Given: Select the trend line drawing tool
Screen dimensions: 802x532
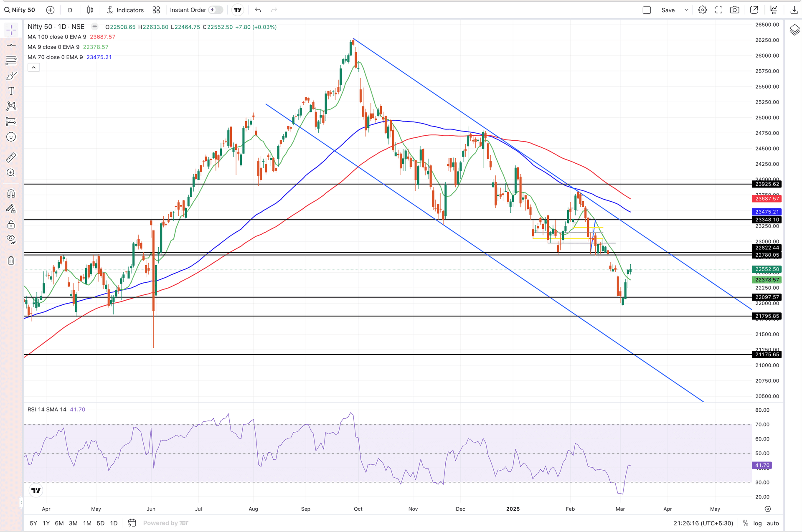Looking at the screenshot, I should tap(11, 45).
